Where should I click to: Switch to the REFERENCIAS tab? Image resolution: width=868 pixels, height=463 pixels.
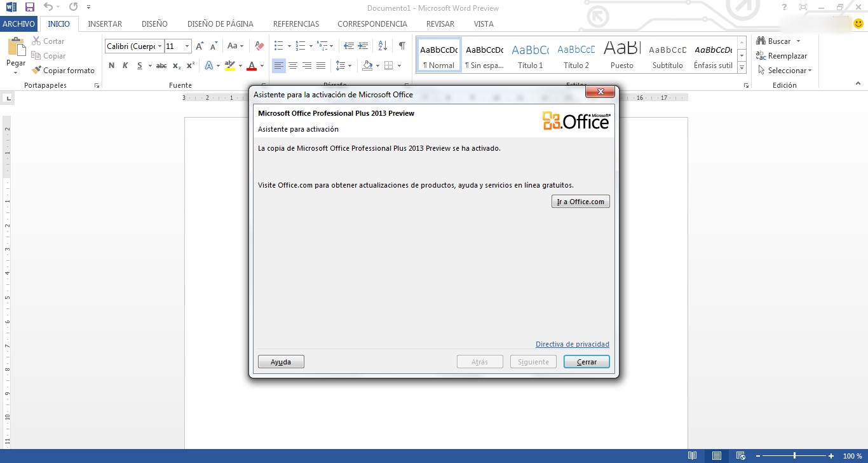296,24
